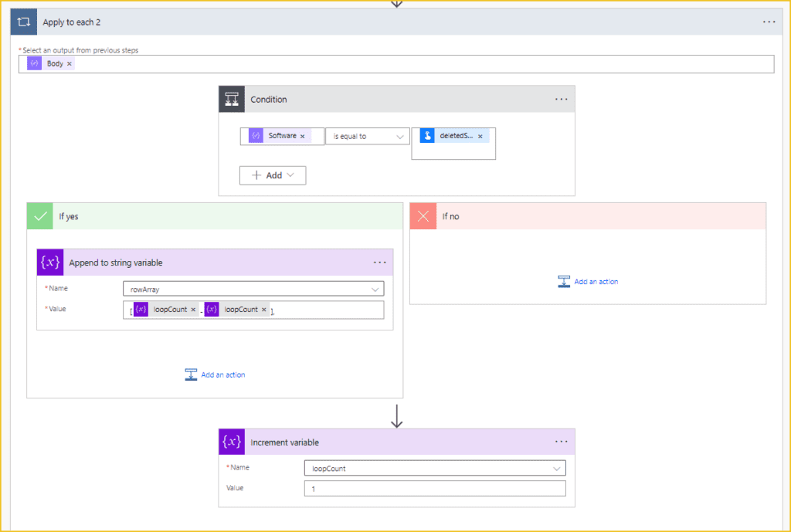Image resolution: width=791 pixels, height=532 pixels.
Task: Click the Increment variable {x} icon
Action: coord(231,441)
